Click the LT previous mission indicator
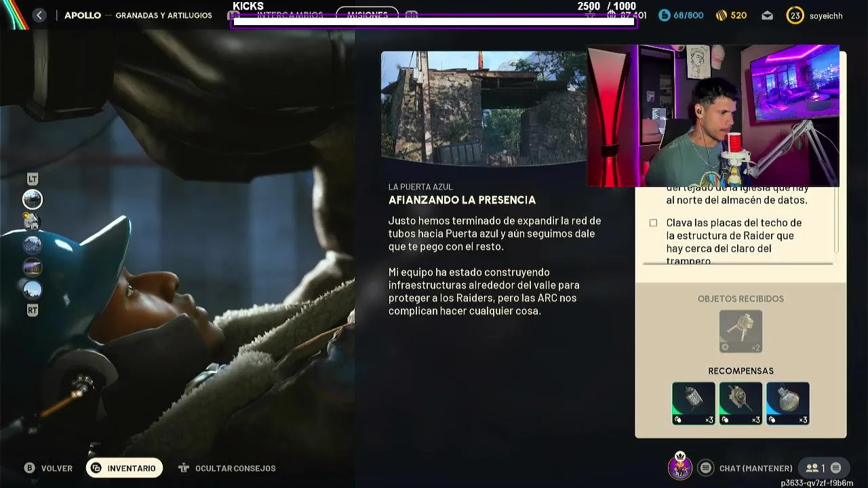The width and height of the screenshot is (868, 488). coord(33,179)
